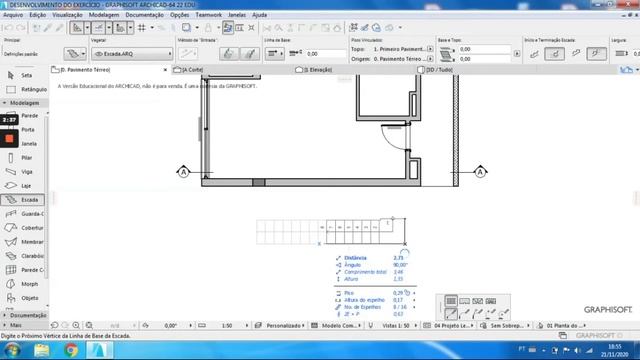Click the Redo arrow icon
Screen dimensions: 640x360
(21, 28)
